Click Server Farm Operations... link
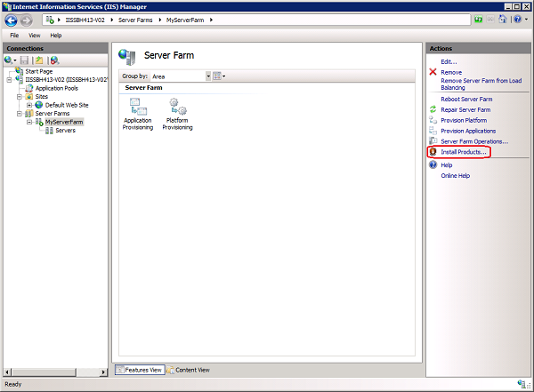Image resolution: width=534 pixels, height=392 pixels. (x=474, y=141)
